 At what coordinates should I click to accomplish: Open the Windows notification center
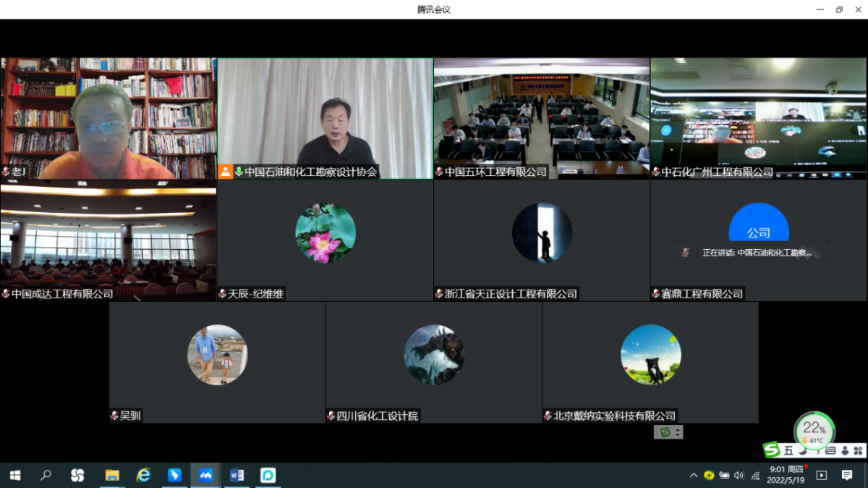(x=847, y=476)
